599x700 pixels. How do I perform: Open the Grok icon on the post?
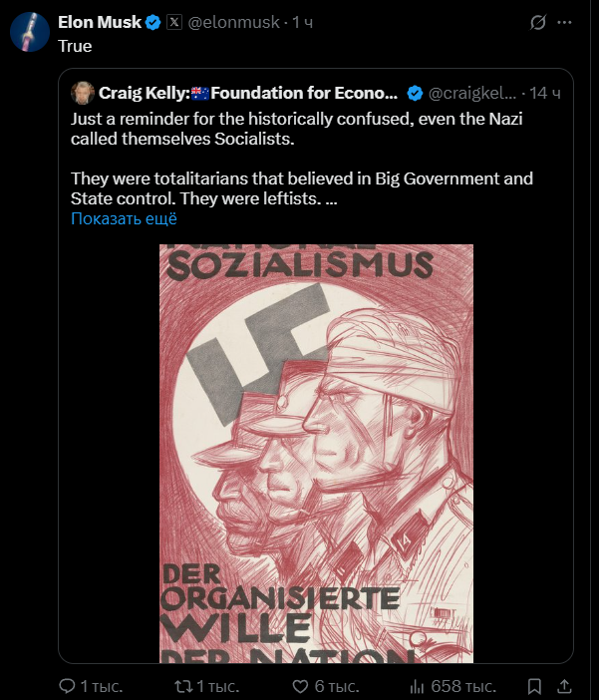[x=566, y=22]
